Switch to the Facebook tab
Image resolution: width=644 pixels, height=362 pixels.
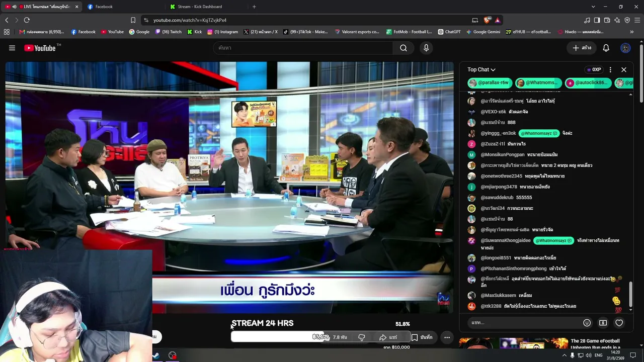(123, 7)
